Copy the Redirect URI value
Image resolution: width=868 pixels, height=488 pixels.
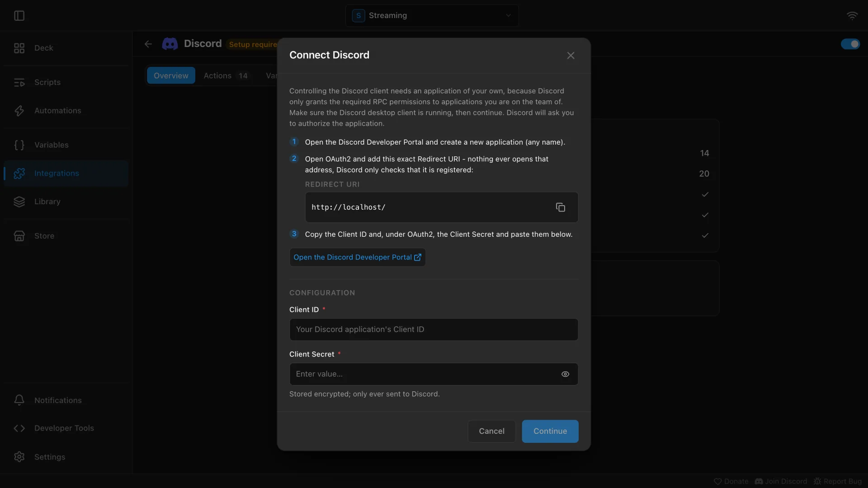560,207
